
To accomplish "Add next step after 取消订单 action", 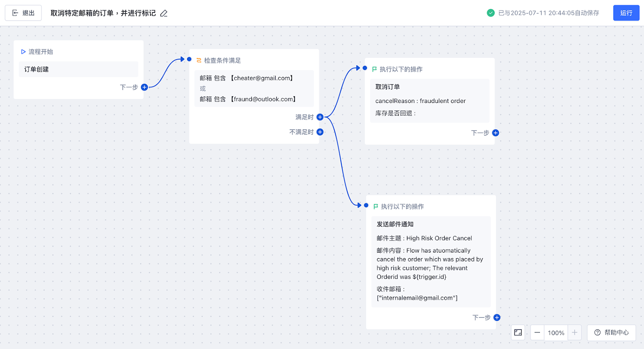I will [495, 133].
